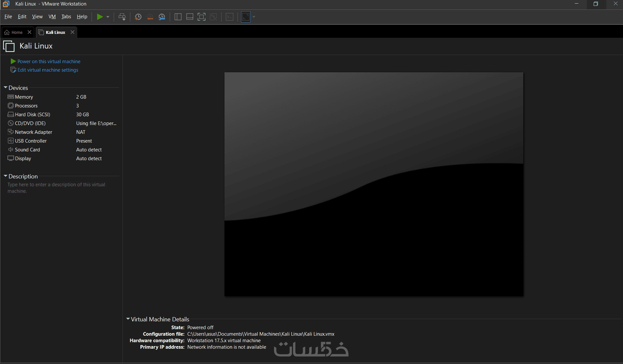Click the Kali Linux VM title icon
The height and width of the screenshot is (364, 623).
(9, 46)
